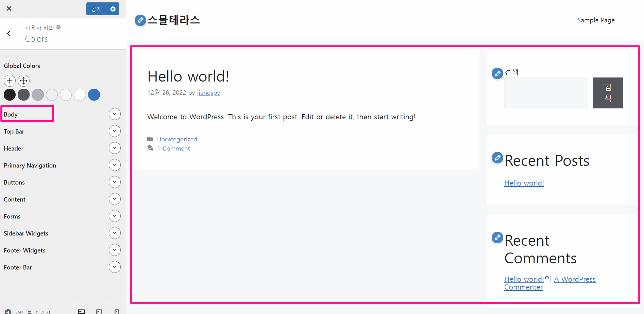Select the blue accent global color swatch
Viewport: 644px width, 314px height.
pyautogui.click(x=94, y=95)
